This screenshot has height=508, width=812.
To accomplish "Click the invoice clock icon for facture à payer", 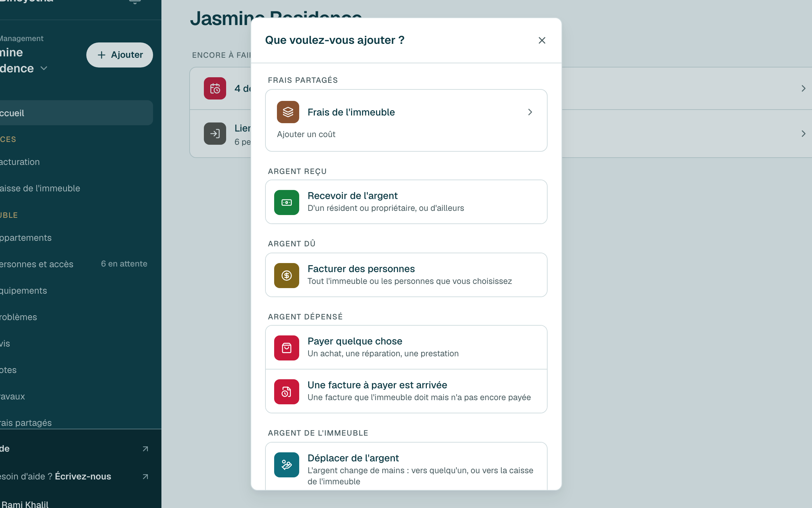I will point(287,392).
